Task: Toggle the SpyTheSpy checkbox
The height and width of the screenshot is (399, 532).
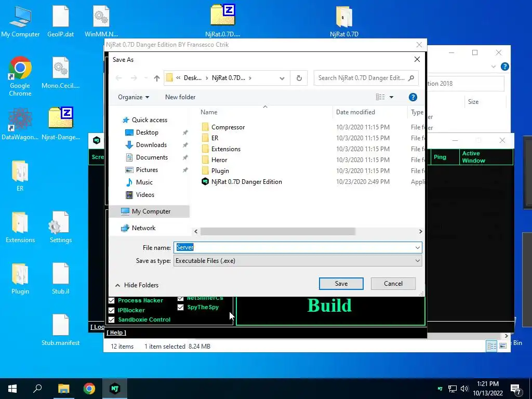Action: coord(180,308)
